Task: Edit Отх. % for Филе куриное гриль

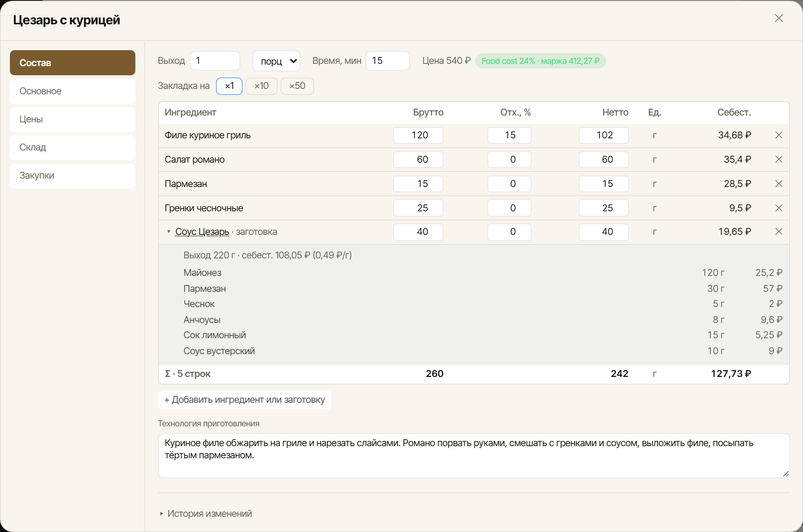Action: pos(509,135)
